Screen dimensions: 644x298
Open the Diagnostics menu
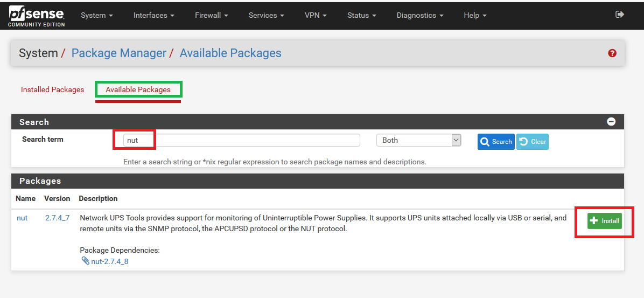[420, 15]
